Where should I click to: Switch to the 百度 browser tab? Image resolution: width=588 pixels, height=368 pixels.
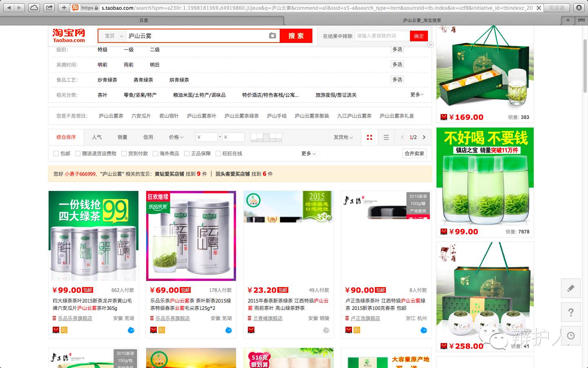click(144, 20)
